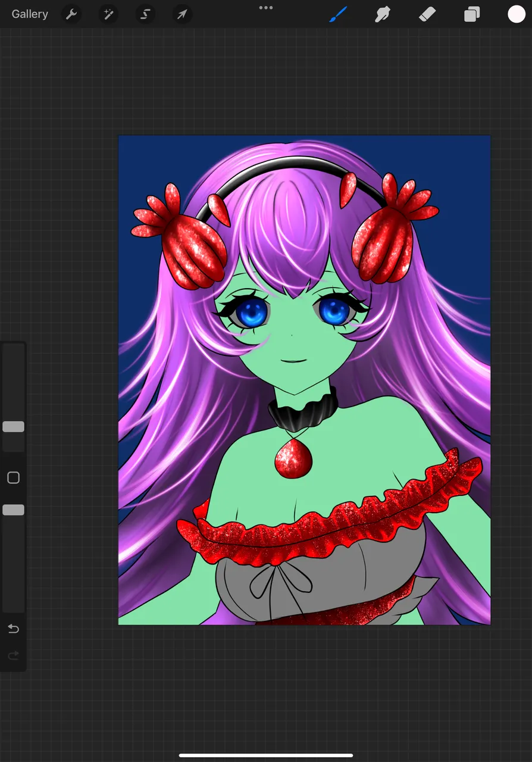Open the Layers panel
The width and height of the screenshot is (532, 762).
tap(472, 14)
